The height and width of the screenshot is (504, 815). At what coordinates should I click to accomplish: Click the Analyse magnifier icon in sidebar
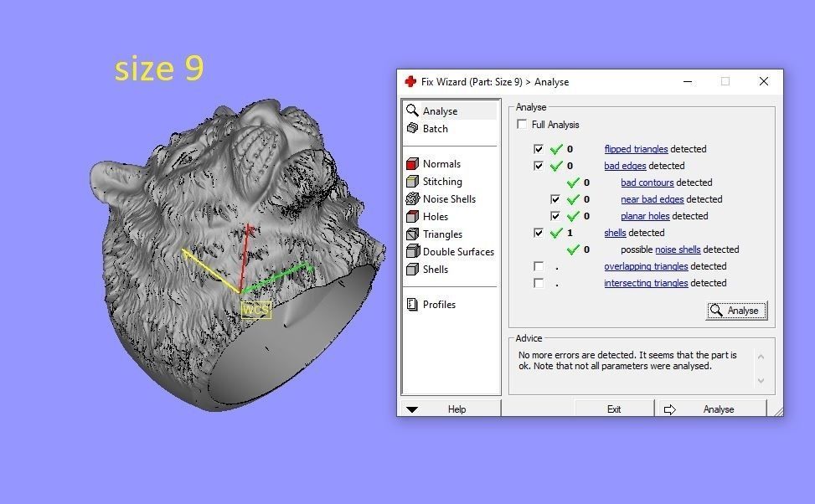(x=412, y=111)
